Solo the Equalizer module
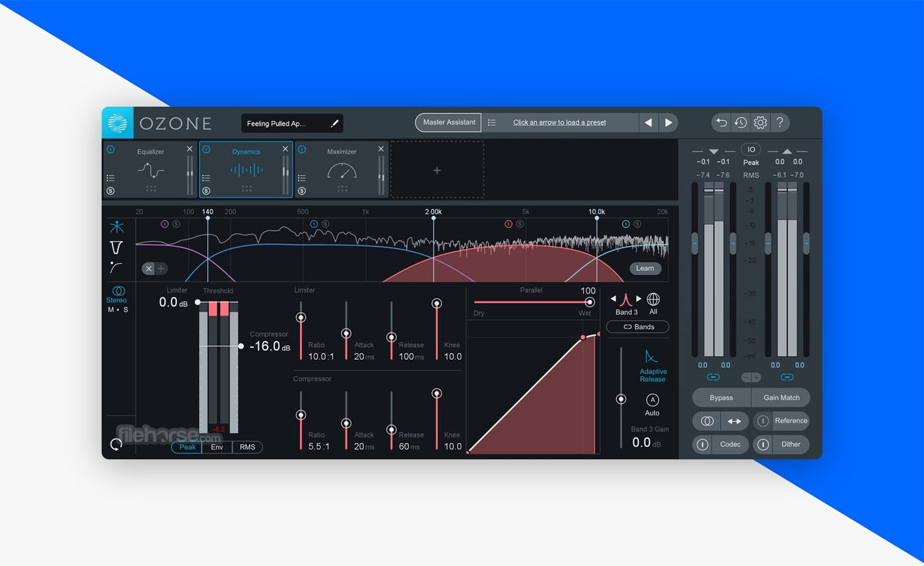924x566 pixels. pos(110,191)
